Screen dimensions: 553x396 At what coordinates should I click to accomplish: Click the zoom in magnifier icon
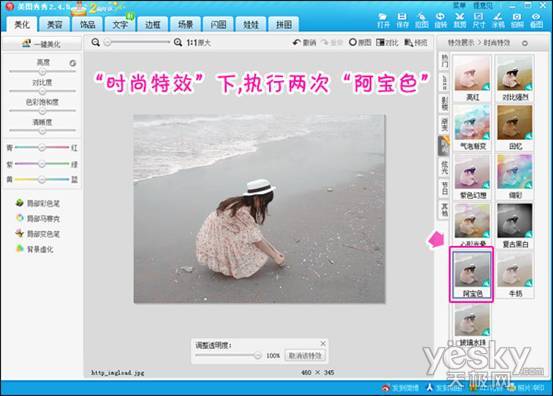pos(178,43)
